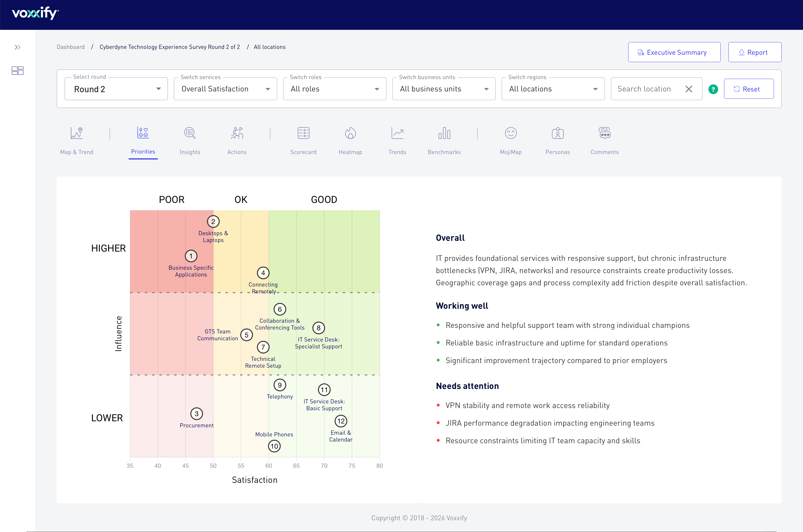
Task: Open the Switch regions dropdown
Action: pyautogui.click(x=553, y=89)
